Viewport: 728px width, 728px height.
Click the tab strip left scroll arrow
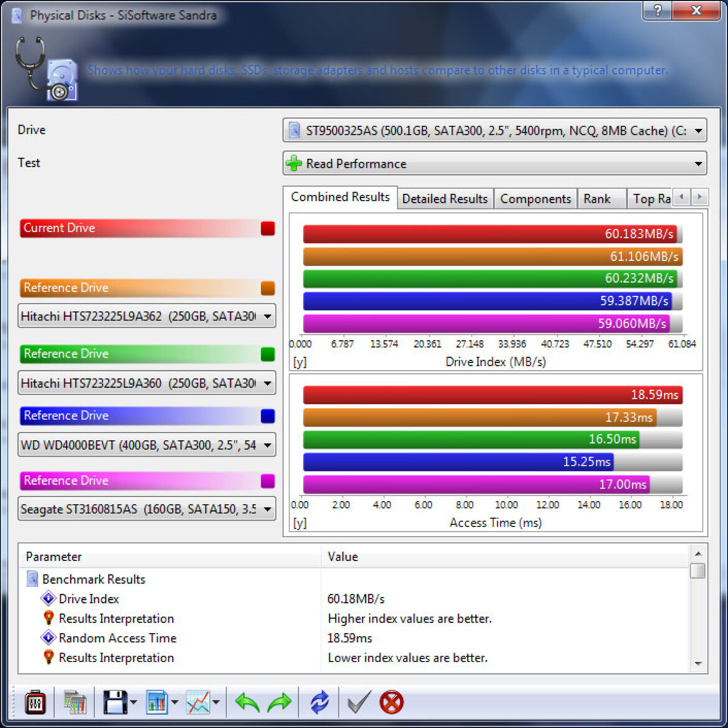(x=681, y=197)
